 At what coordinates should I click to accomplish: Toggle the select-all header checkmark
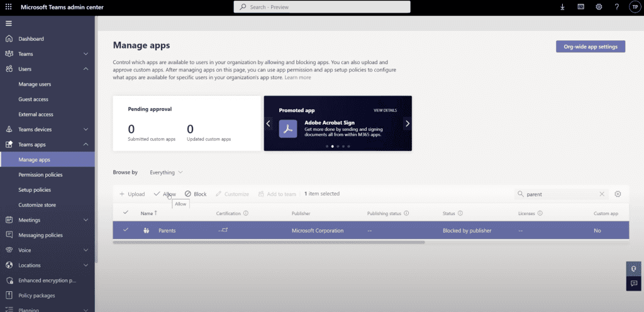[x=126, y=213]
